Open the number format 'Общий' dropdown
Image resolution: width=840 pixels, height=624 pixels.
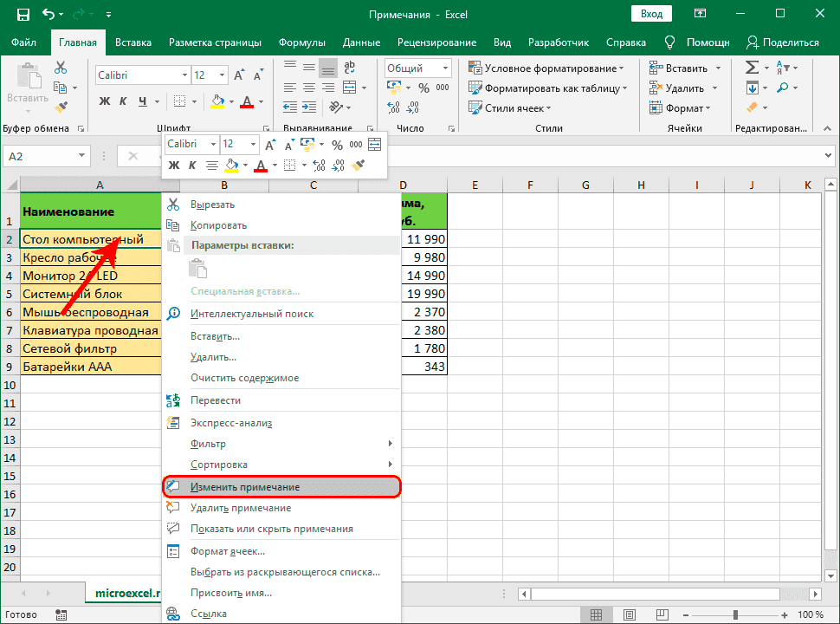[445, 68]
